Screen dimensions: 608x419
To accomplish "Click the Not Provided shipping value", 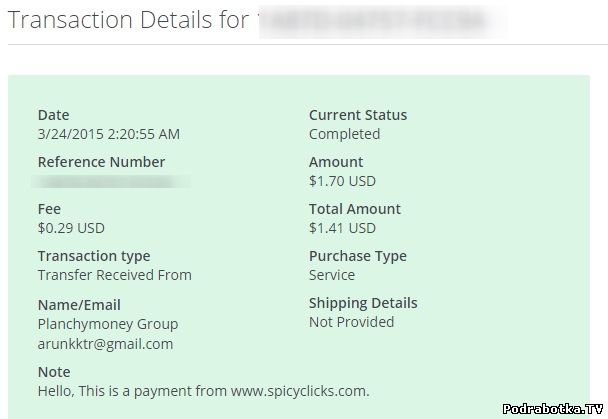I will (x=351, y=322).
